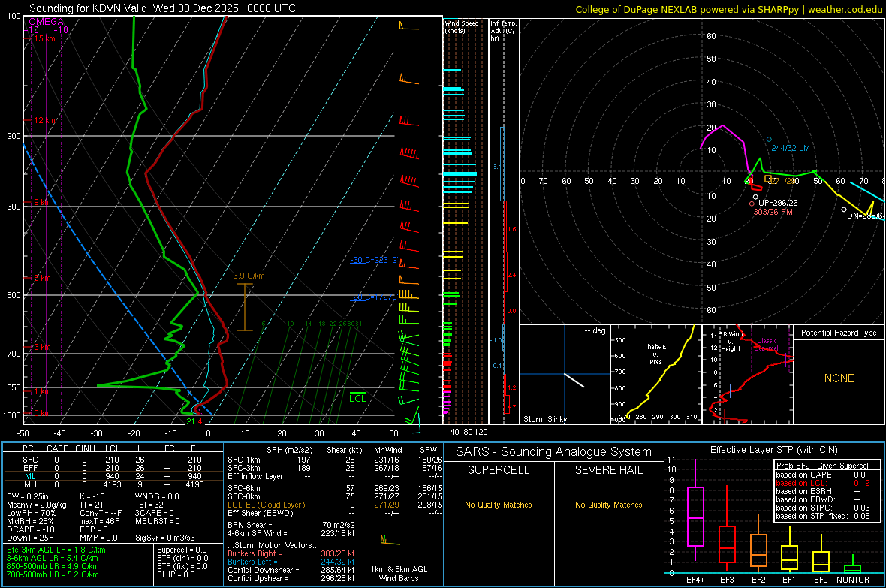Click the maxT = 46F value
This screenshot has width=886, height=588.
(99, 521)
